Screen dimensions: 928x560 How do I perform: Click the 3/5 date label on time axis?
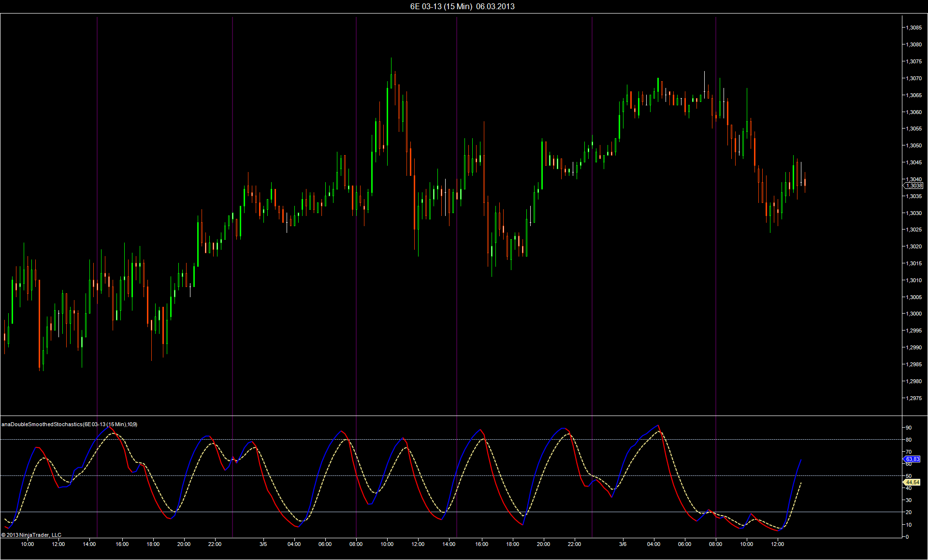click(x=263, y=544)
